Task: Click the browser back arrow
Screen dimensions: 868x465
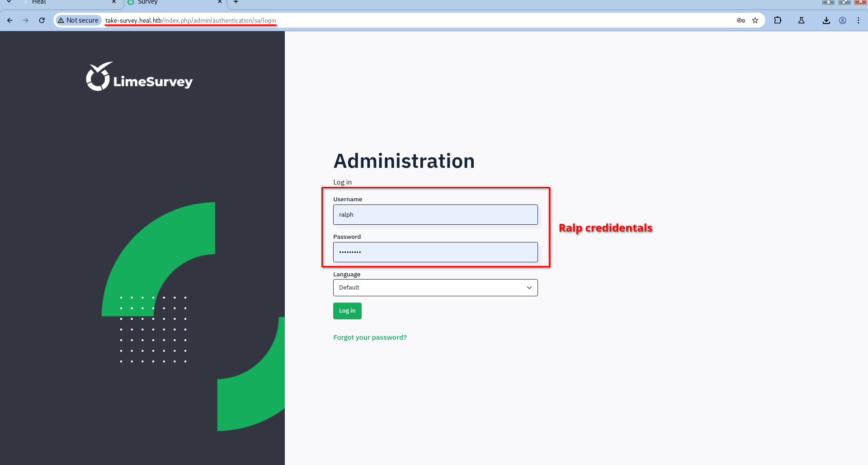Action: pyautogui.click(x=10, y=20)
